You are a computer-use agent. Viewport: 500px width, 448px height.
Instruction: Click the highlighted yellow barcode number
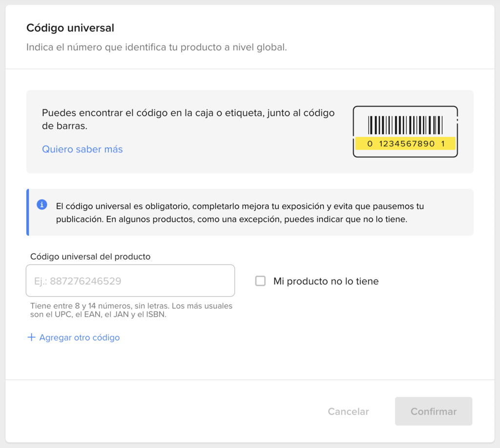405,144
